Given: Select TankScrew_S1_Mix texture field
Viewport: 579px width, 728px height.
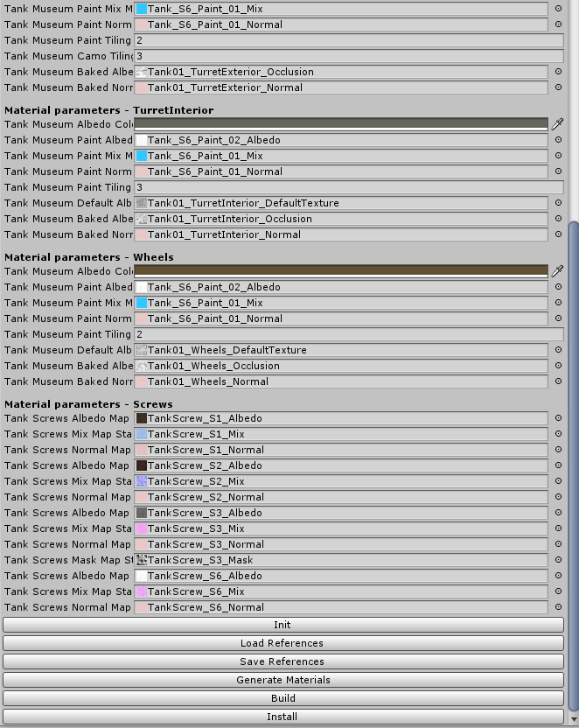Looking at the screenshot, I should pyautogui.click(x=341, y=434).
